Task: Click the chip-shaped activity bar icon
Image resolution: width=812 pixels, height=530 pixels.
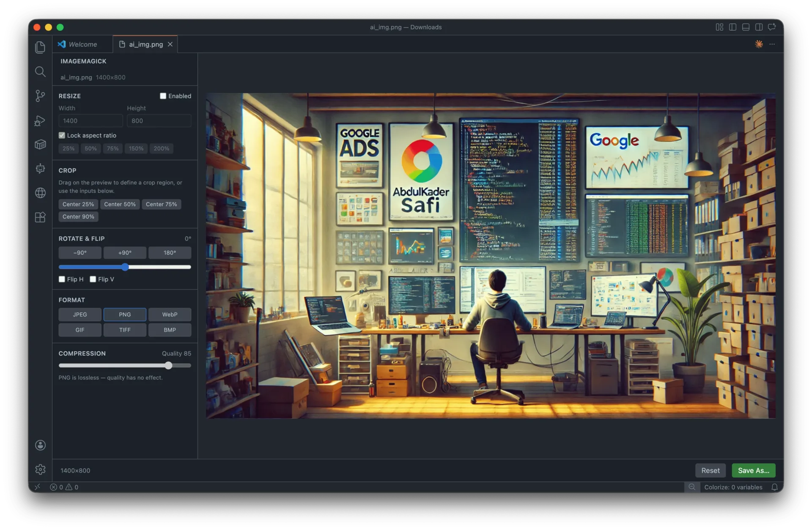Action: pos(40,169)
